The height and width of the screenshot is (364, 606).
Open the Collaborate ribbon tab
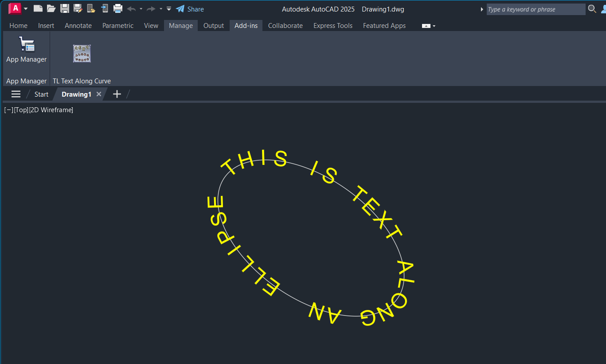pyautogui.click(x=285, y=26)
